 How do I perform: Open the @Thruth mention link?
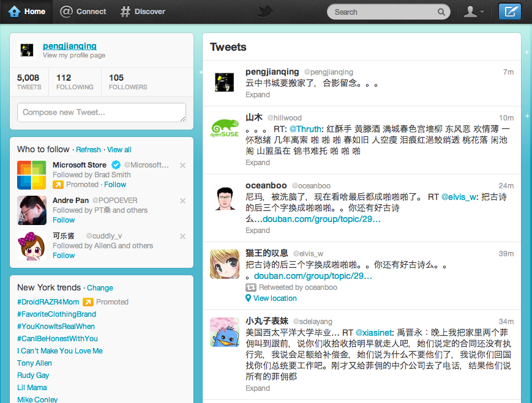tap(305, 129)
